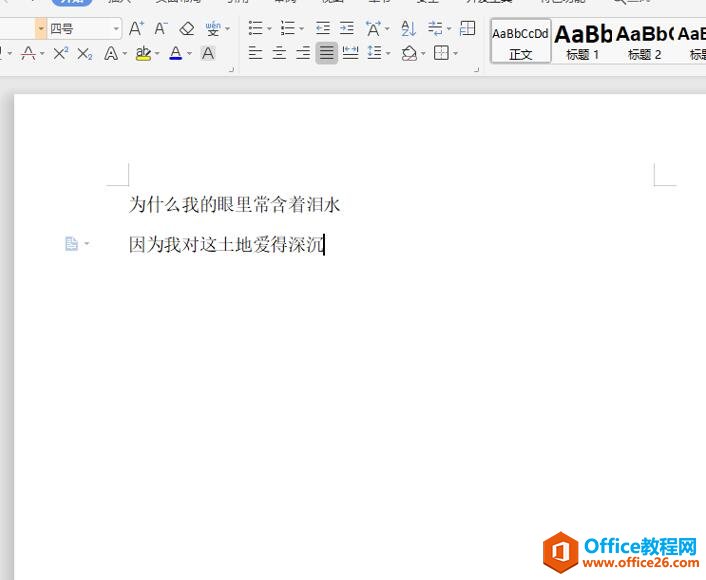Center-align the paragraph text
706x580 pixels.
click(x=279, y=53)
